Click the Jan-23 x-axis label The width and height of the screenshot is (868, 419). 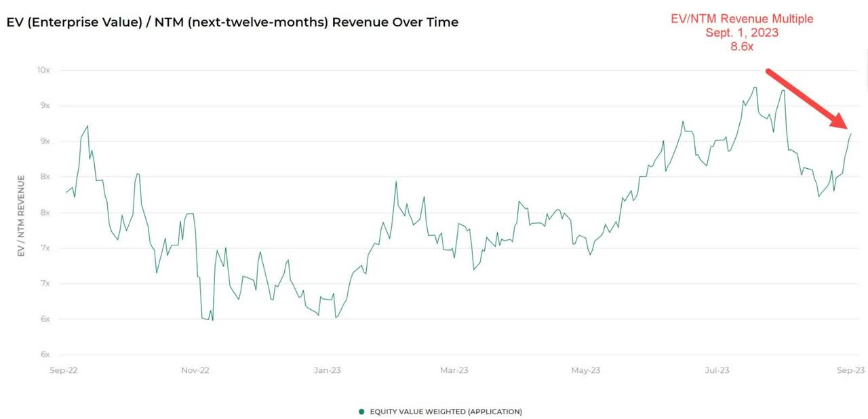click(327, 370)
